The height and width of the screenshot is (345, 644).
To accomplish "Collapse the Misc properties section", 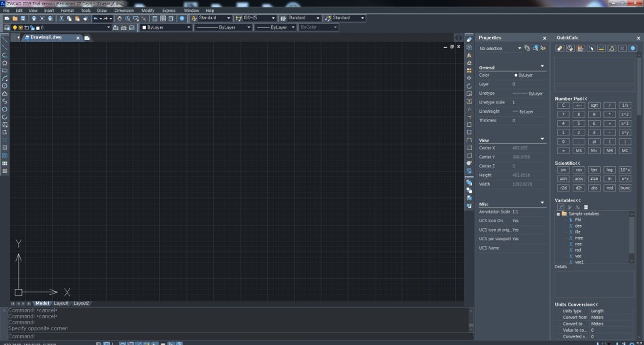I will (x=542, y=203).
